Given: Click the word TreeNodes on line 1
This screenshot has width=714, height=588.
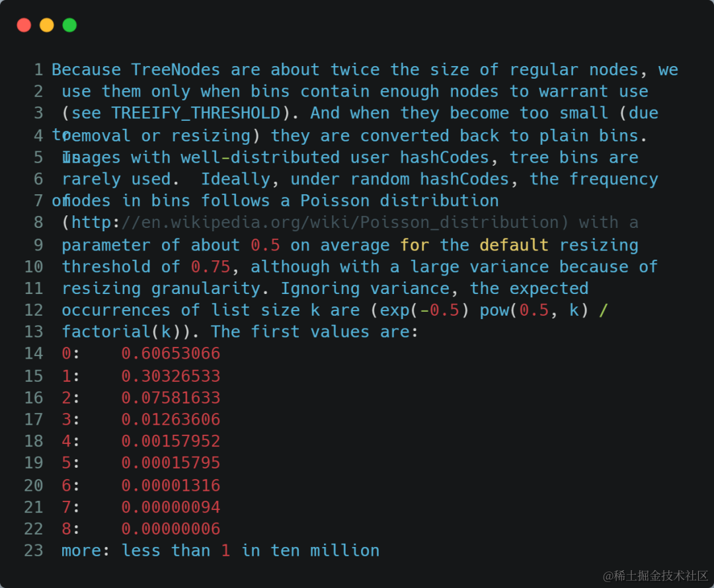Looking at the screenshot, I should 176,69.
